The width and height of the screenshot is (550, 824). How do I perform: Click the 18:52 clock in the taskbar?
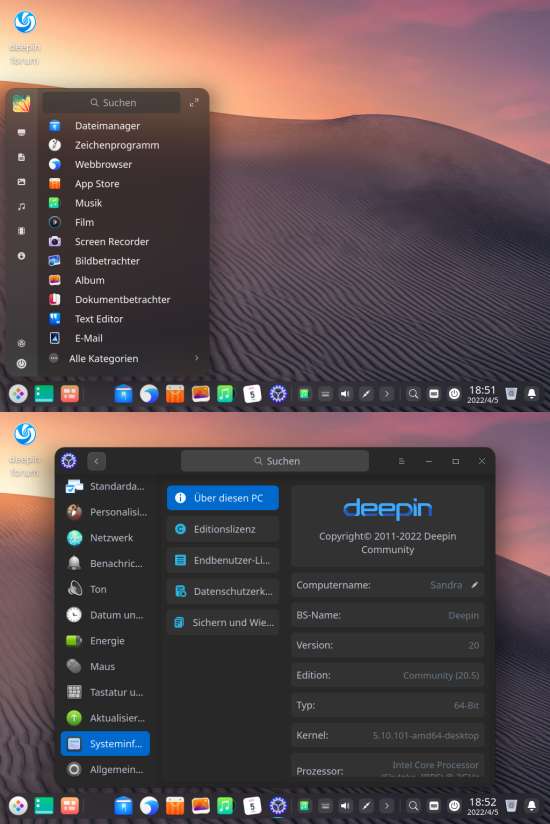(483, 806)
